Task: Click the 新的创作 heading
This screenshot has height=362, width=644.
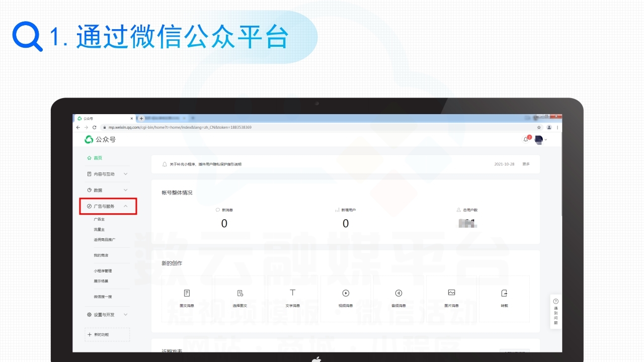Action: click(172, 263)
